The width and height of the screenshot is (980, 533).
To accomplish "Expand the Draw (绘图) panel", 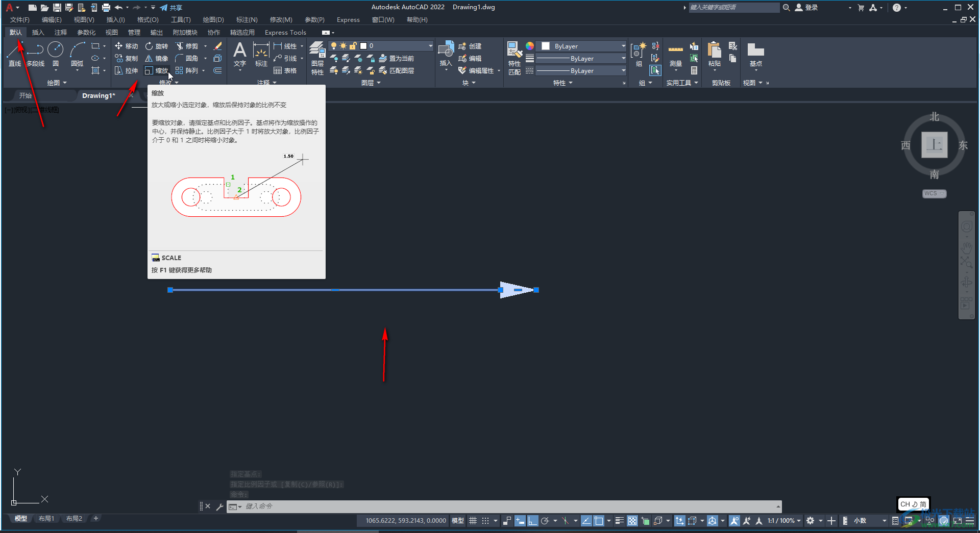I will pos(57,83).
